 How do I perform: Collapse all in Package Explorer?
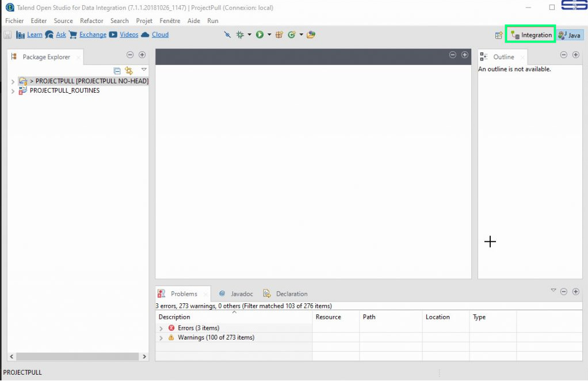pos(117,70)
